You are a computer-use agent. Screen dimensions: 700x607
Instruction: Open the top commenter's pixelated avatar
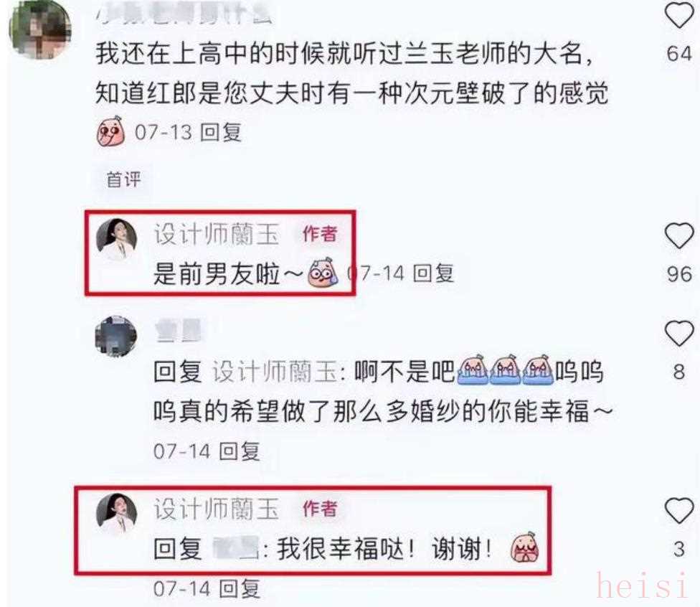[x=41, y=29]
